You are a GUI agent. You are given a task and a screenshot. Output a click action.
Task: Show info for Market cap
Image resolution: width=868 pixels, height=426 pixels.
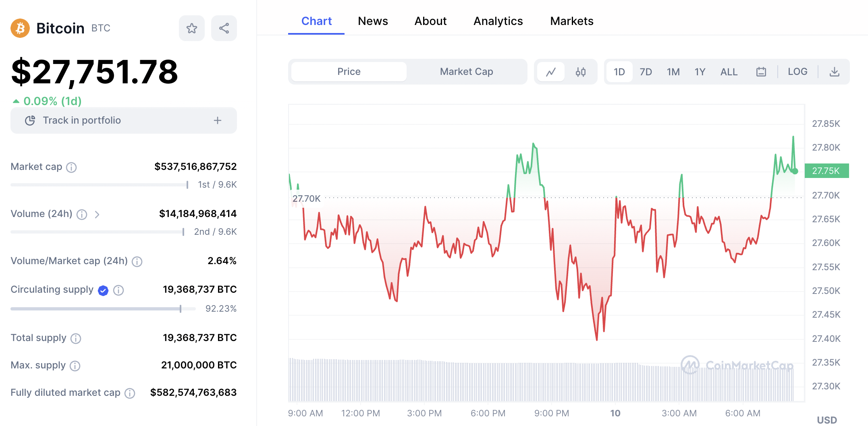71,167
